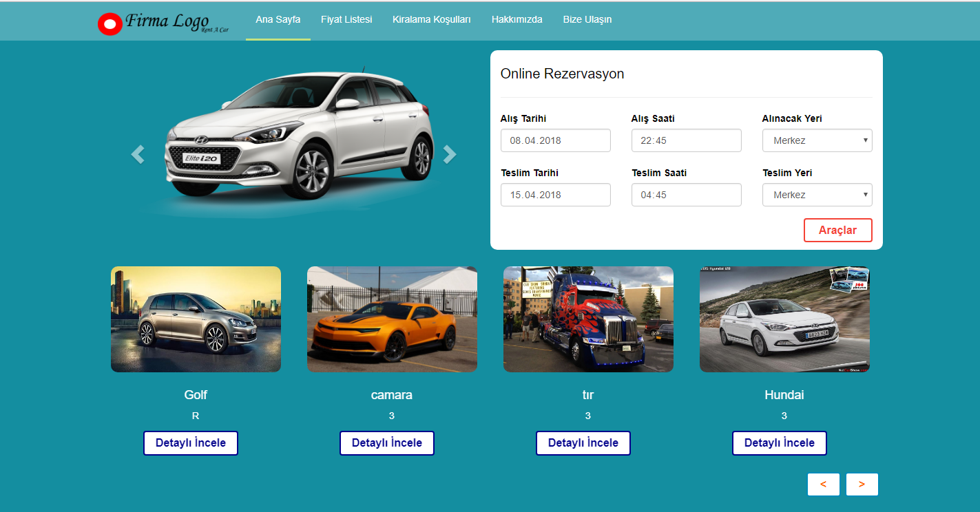Open the tır truck thumbnail
Viewport: 980px width, 512px height.
pos(588,319)
